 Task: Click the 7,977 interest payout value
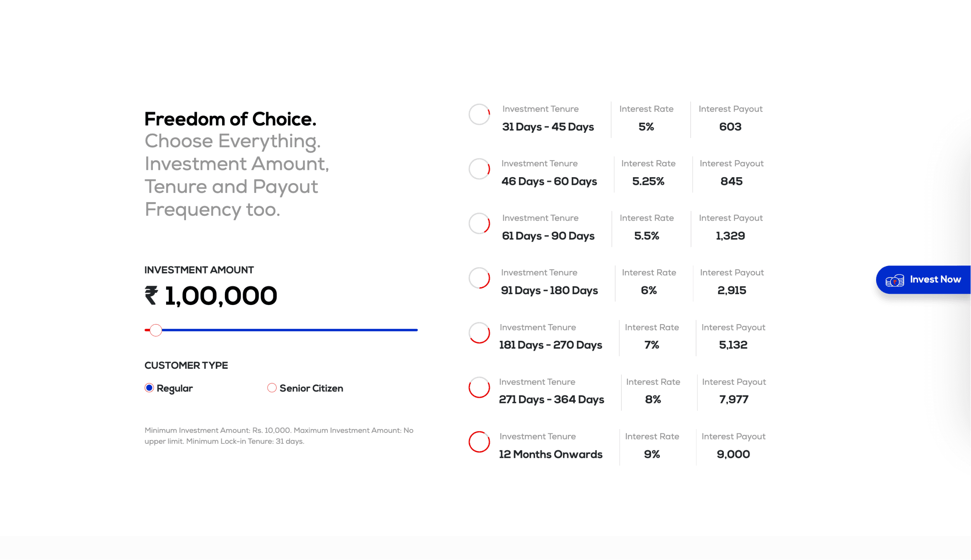733,400
